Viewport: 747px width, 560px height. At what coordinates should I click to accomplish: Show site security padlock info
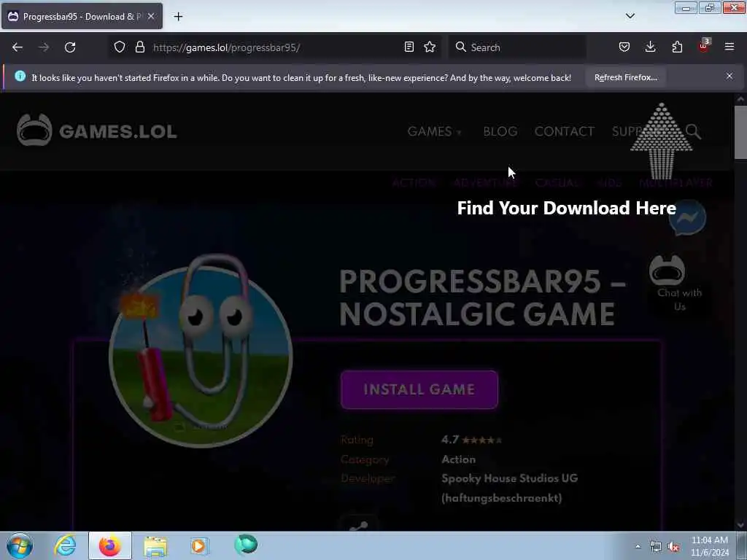click(x=139, y=47)
